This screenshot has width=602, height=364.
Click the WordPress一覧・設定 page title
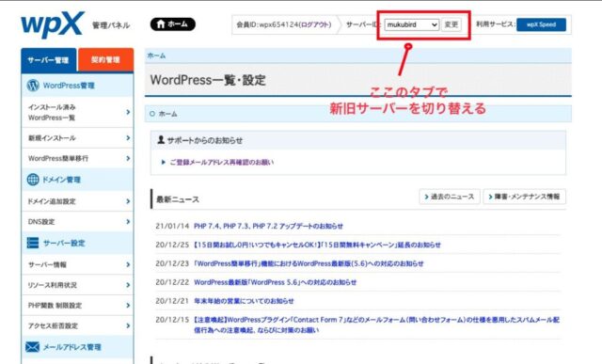[x=208, y=80]
